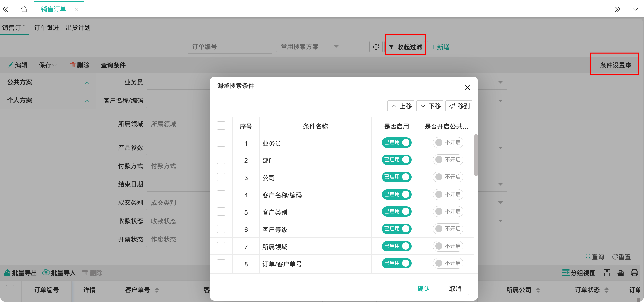Click the 批量导入 cloud upload icon
Viewport: 644px width, 302px height.
click(x=46, y=272)
